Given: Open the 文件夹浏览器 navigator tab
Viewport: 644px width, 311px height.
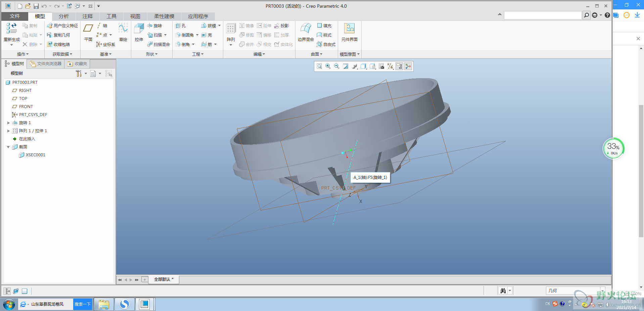Looking at the screenshot, I should click(46, 63).
